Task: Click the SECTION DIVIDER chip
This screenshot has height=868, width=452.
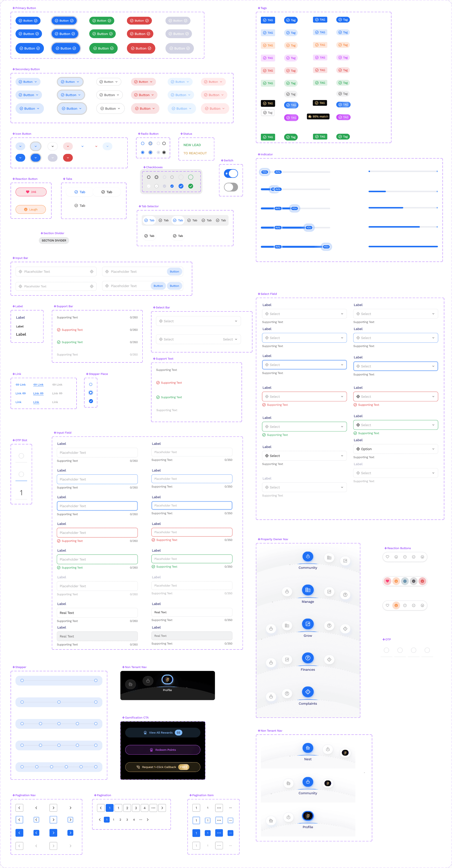Action: (54, 241)
